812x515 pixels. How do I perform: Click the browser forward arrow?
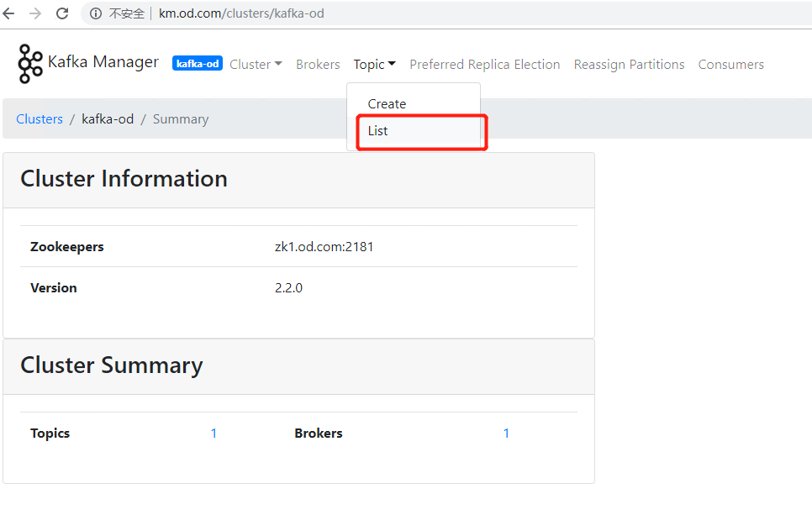(35, 13)
